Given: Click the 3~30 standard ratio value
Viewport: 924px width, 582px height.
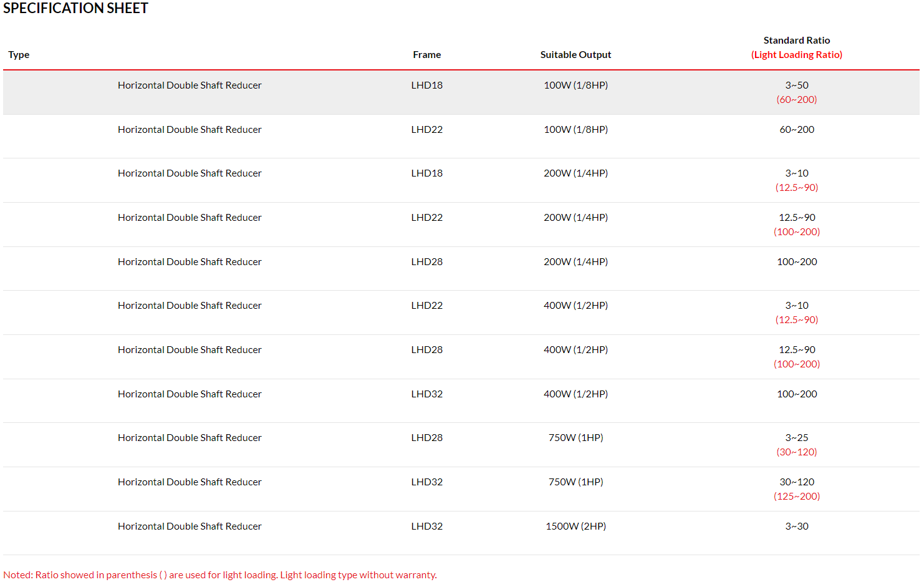Looking at the screenshot, I should (797, 526).
